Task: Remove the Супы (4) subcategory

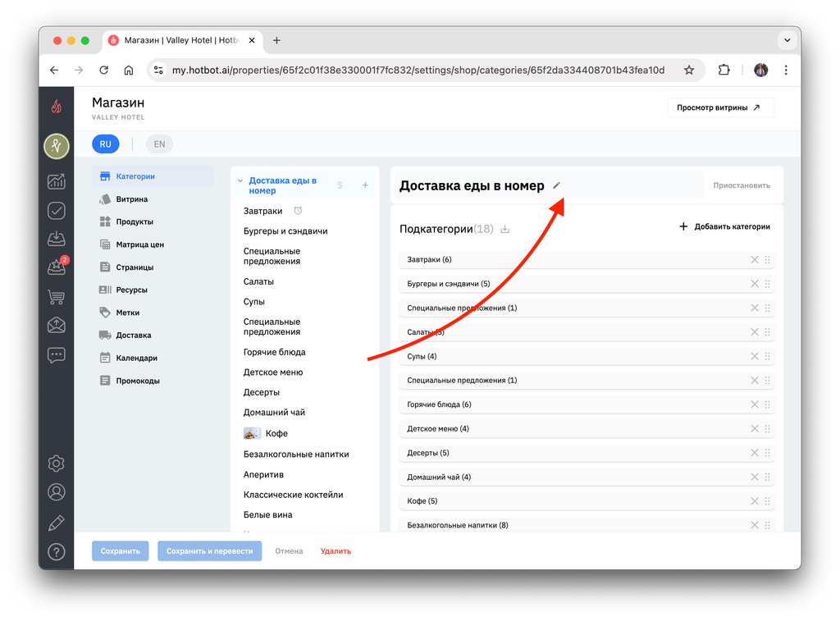Action: point(755,356)
